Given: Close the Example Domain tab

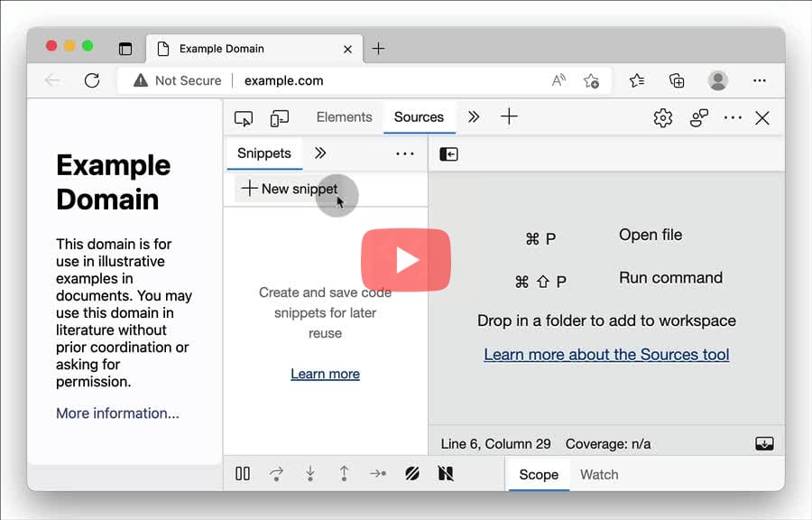Looking at the screenshot, I should click(348, 50).
